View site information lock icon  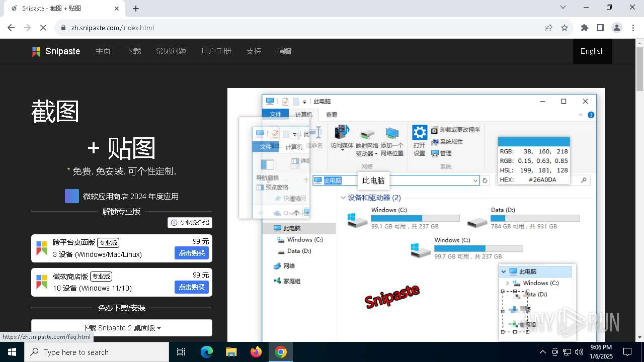point(63,28)
